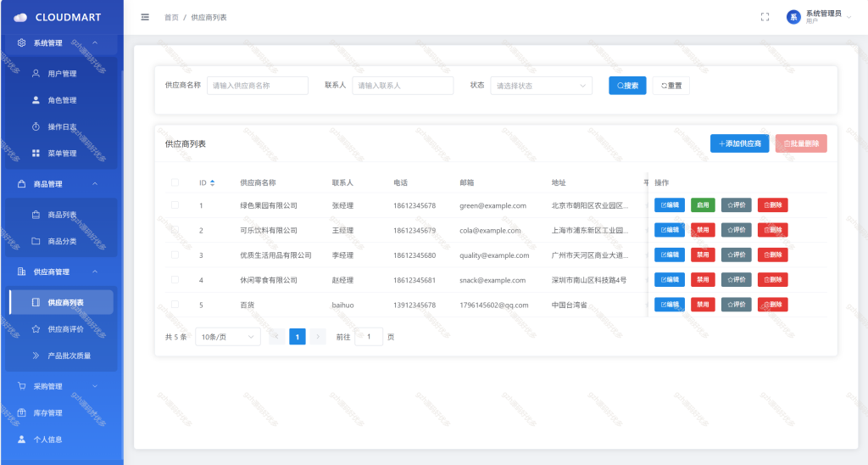The height and width of the screenshot is (465, 868).
Task: Click the clock icon beside 操作日志
Action: (x=36, y=126)
